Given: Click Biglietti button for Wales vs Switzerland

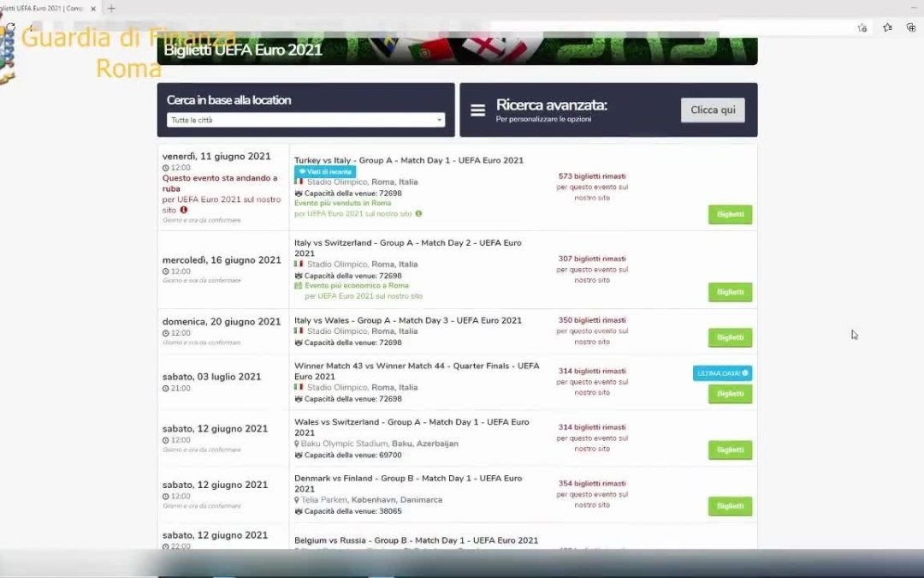Looking at the screenshot, I should click(730, 450).
